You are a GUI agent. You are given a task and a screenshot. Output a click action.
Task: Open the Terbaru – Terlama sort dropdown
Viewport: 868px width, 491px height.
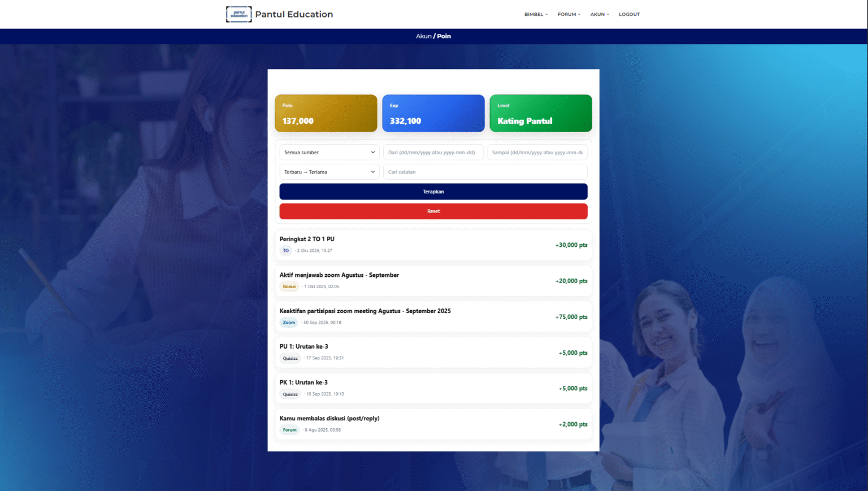(329, 172)
